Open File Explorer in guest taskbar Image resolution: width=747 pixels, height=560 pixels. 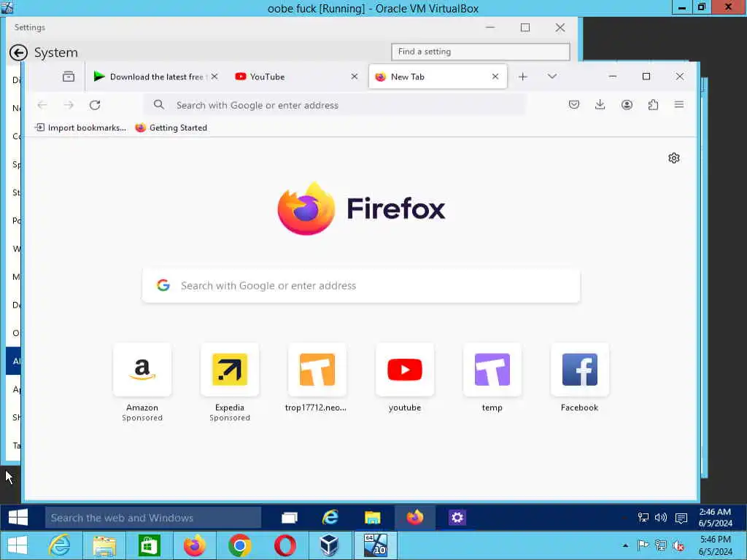point(372,518)
